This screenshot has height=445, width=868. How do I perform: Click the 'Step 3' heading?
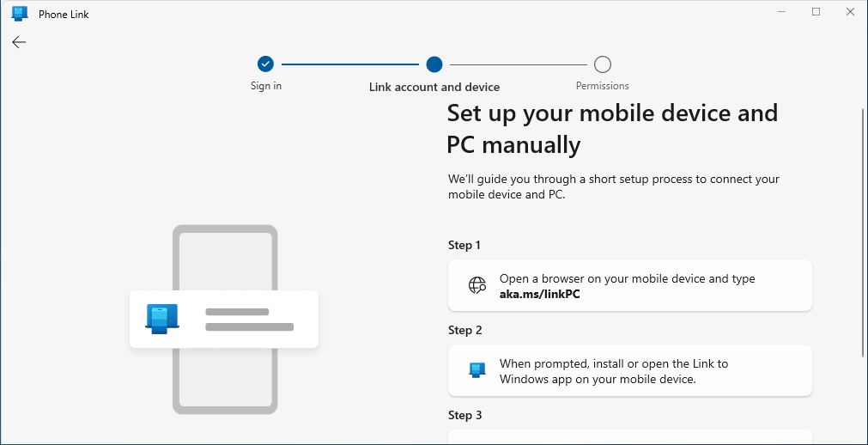coord(465,415)
